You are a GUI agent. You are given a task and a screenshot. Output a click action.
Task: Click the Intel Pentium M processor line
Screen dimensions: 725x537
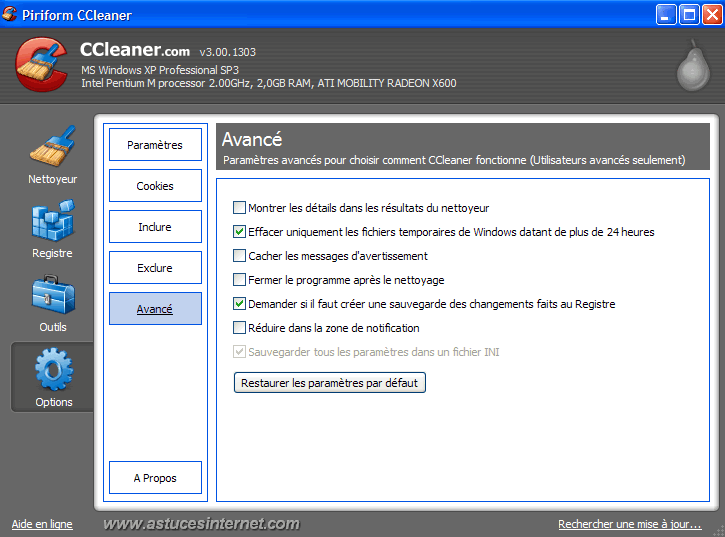pos(269,83)
